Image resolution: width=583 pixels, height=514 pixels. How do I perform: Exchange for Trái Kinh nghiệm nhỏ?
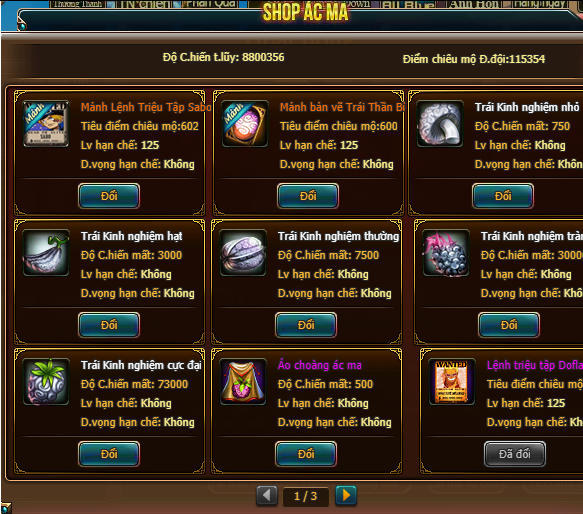coord(503,196)
